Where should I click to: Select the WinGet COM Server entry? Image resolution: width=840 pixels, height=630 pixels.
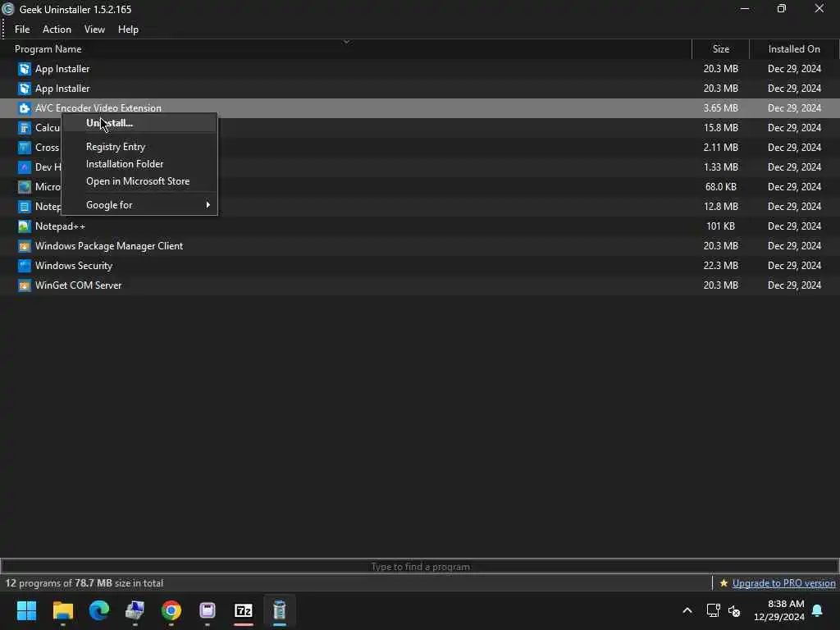(x=78, y=285)
